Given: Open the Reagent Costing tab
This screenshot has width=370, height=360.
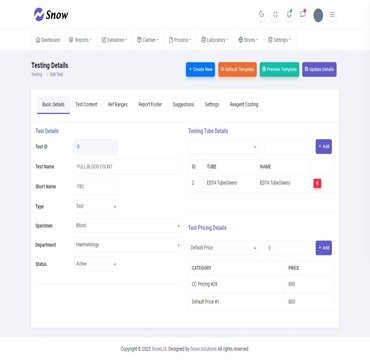Looking at the screenshot, I should (x=244, y=104).
